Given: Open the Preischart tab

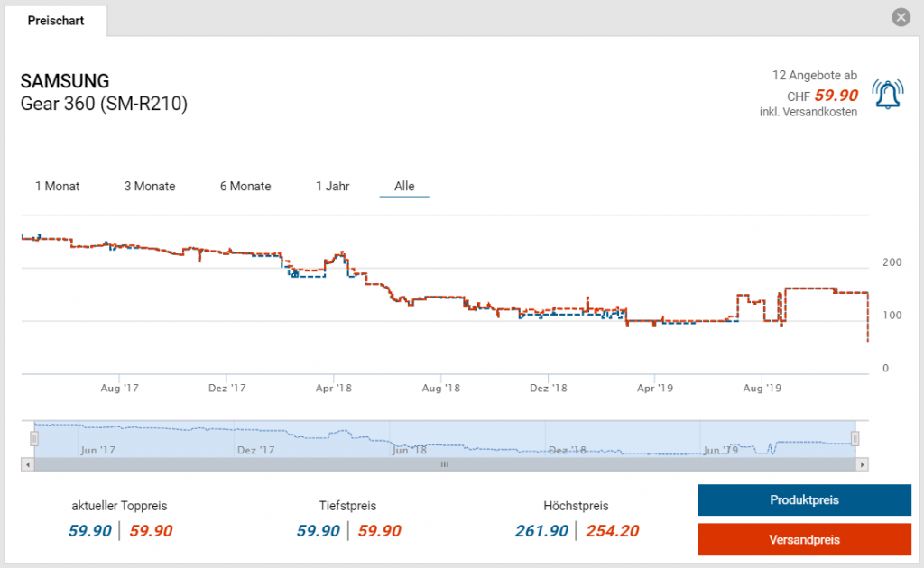Looking at the screenshot, I should [x=56, y=20].
